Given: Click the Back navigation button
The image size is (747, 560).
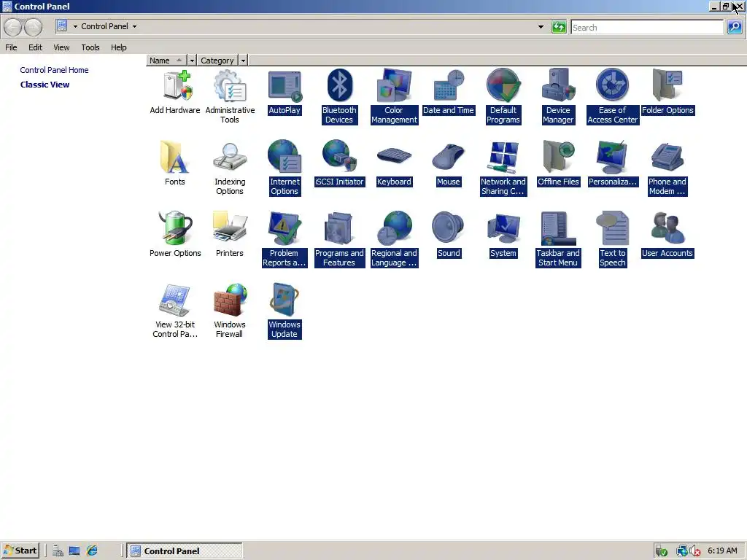Looking at the screenshot, I should [13, 27].
